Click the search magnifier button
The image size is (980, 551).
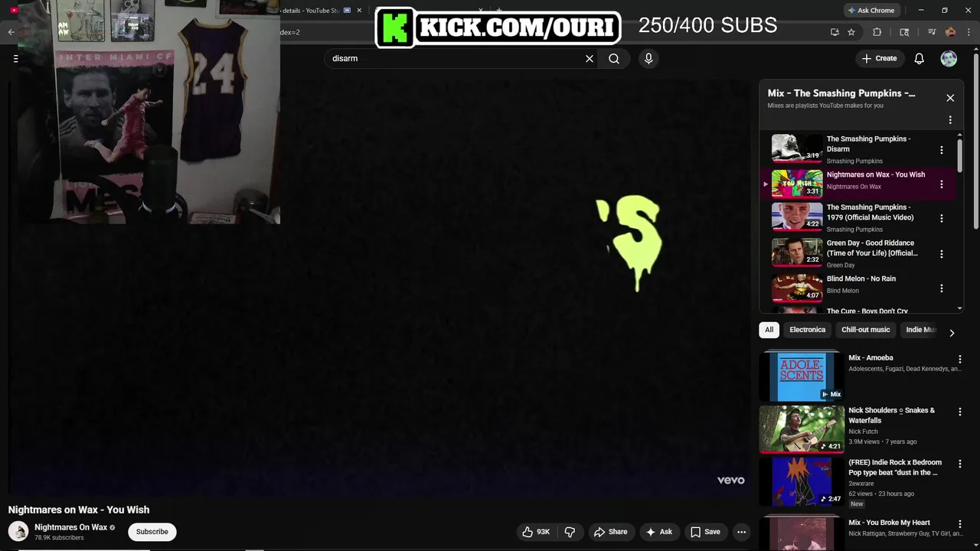614,58
